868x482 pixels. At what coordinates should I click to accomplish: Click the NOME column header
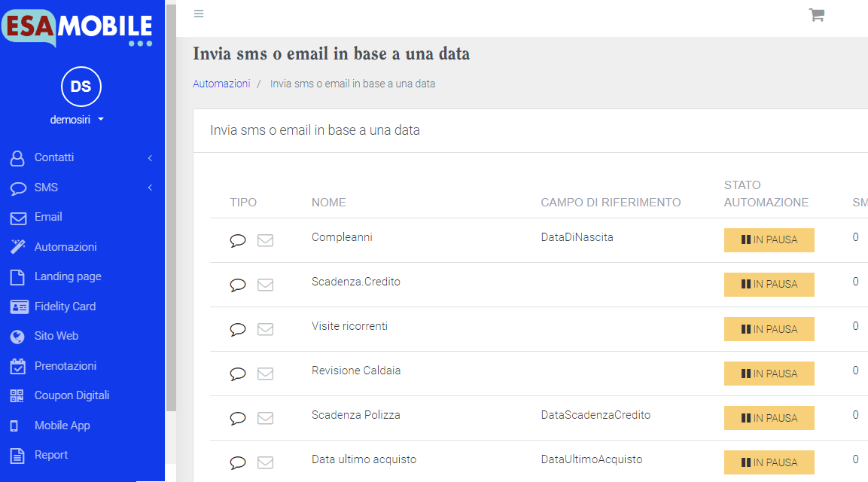click(x=329, y=203)
